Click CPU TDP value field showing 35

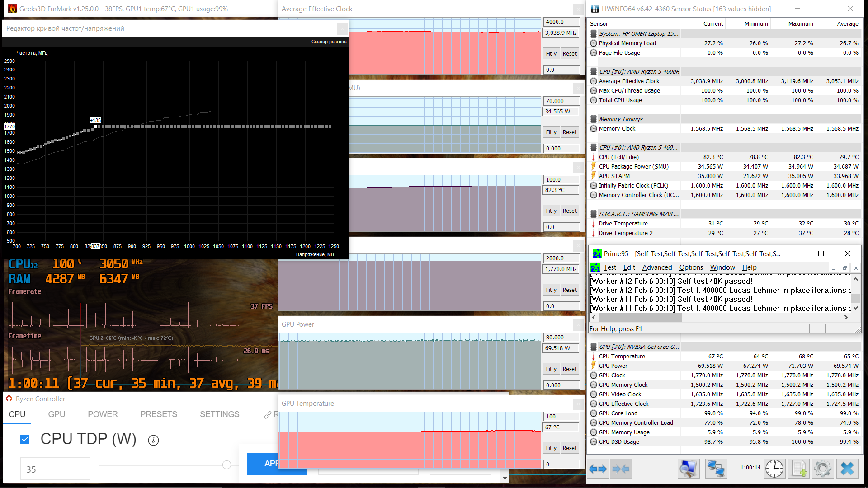(55, 469)
